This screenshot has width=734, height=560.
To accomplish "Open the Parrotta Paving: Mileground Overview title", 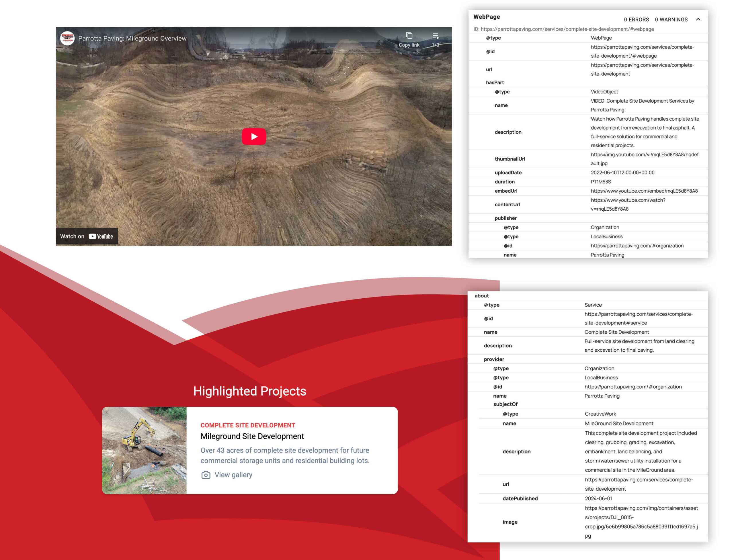I will pos(132,38).
